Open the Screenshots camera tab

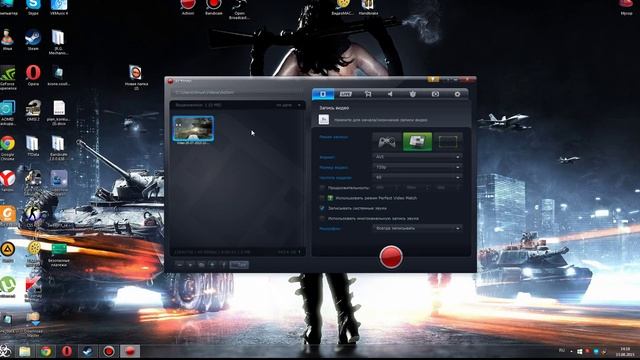tap(436, 94)
